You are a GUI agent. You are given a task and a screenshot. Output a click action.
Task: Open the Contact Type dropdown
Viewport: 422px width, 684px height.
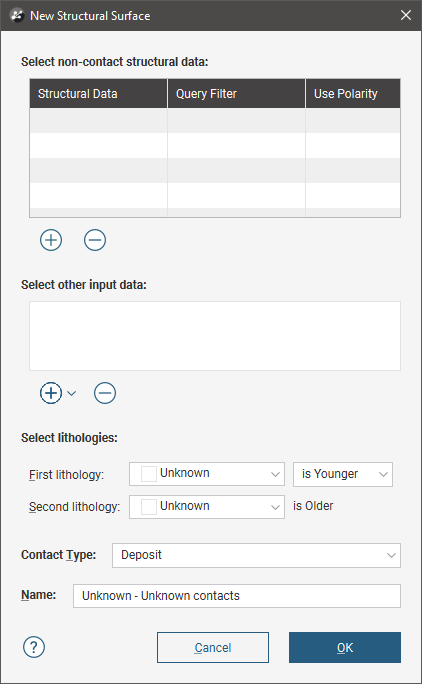tap(256, 555)
